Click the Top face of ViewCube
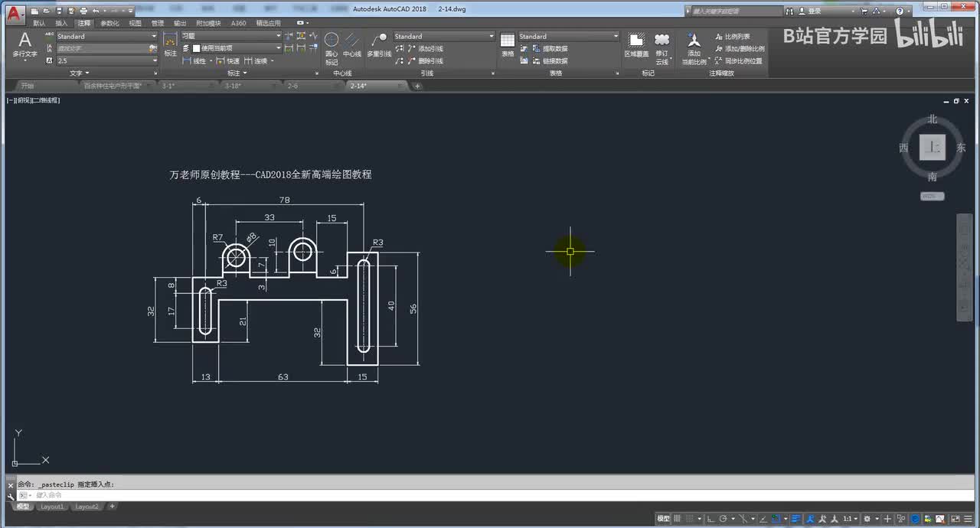Viewport: 980px width, 528px height. point(933,148)
